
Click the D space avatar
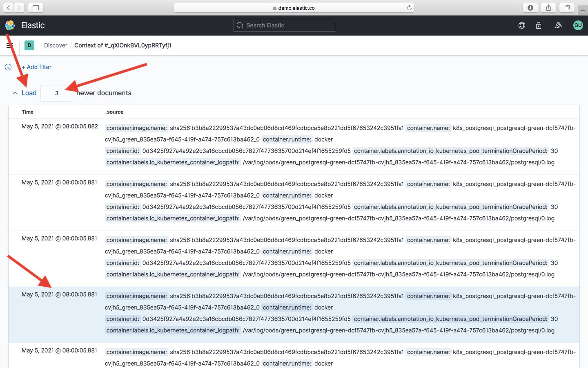pyautogui.click(x=29, y=45)
